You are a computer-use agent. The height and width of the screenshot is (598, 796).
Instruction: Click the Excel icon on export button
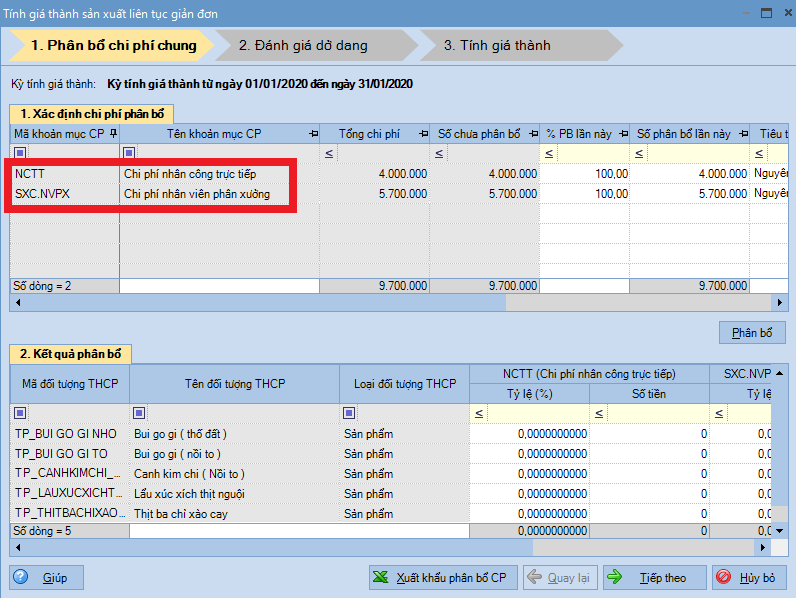pyautogui.click(x=381, y=577)
